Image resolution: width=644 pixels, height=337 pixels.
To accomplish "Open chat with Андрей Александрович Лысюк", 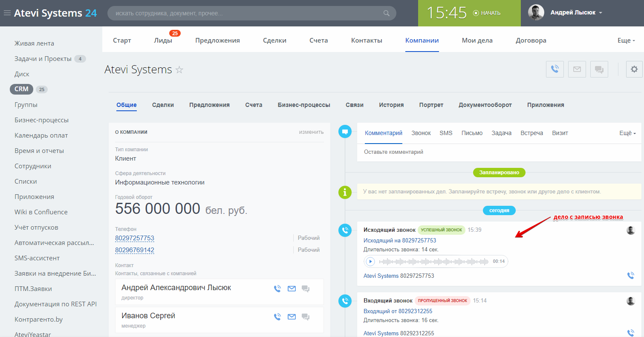I will pyautogui.click(x=305, y=289).
